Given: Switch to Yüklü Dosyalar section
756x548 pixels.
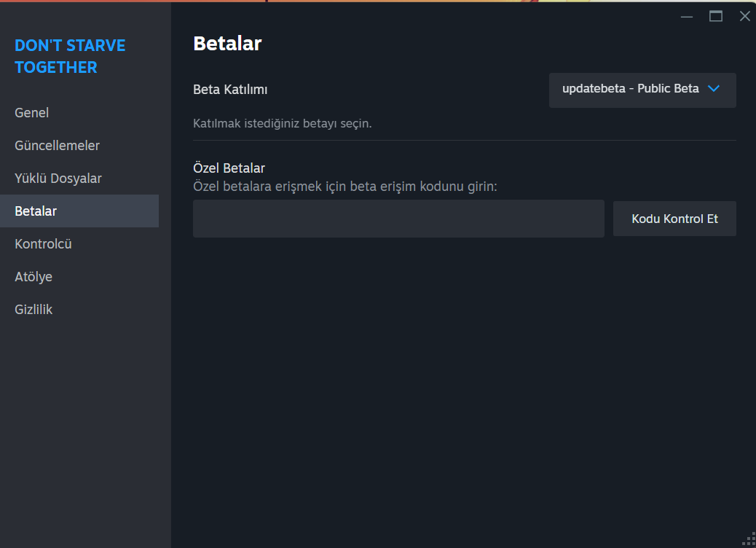Looking at the screenshot, I should (58, 179).
